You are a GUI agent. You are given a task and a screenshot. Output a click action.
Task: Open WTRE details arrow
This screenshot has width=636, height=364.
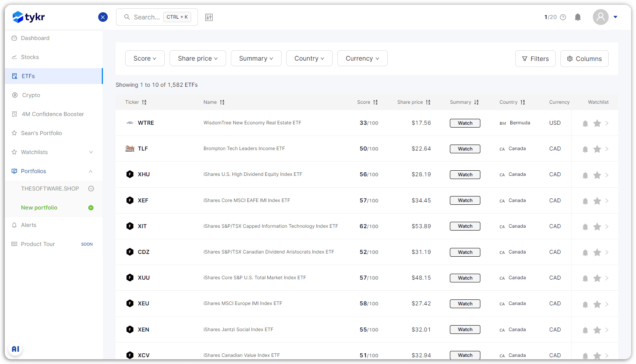point(607,123)
